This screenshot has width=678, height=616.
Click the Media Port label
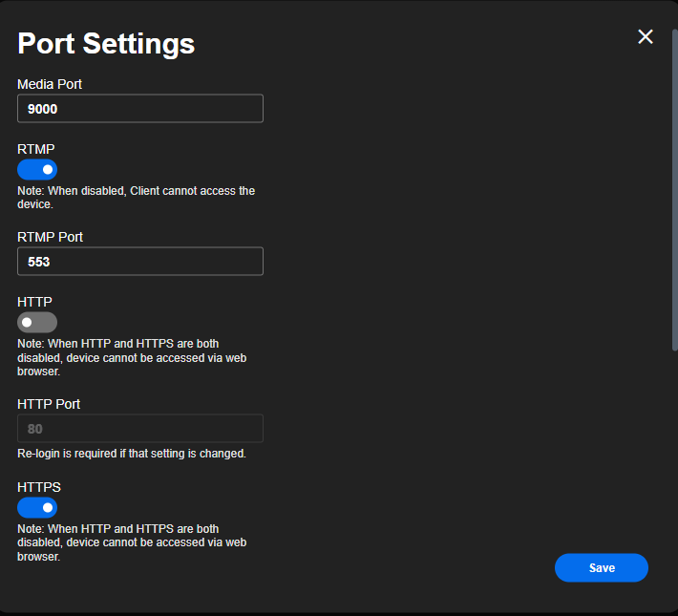pos(50,84)
